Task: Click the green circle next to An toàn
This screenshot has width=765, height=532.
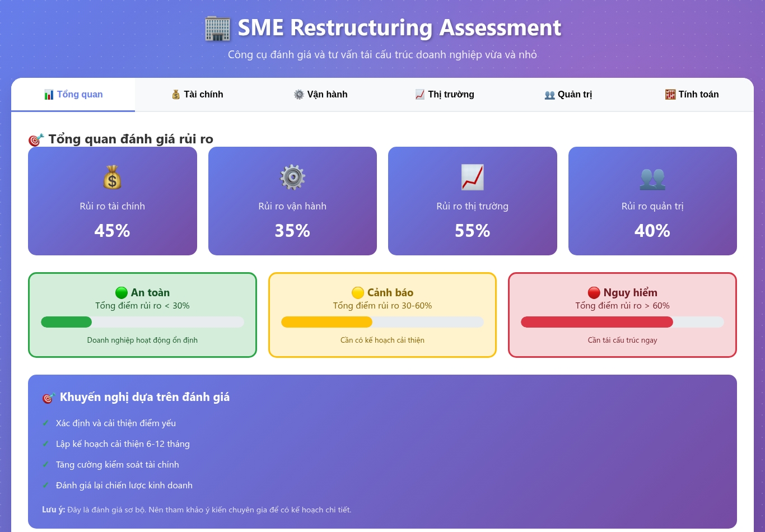Action: point(121,293)
